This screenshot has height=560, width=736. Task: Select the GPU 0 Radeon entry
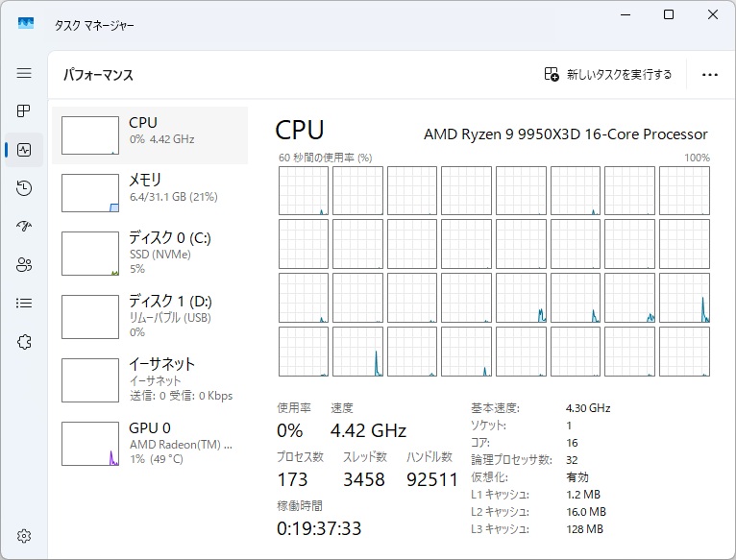(150, 443)
